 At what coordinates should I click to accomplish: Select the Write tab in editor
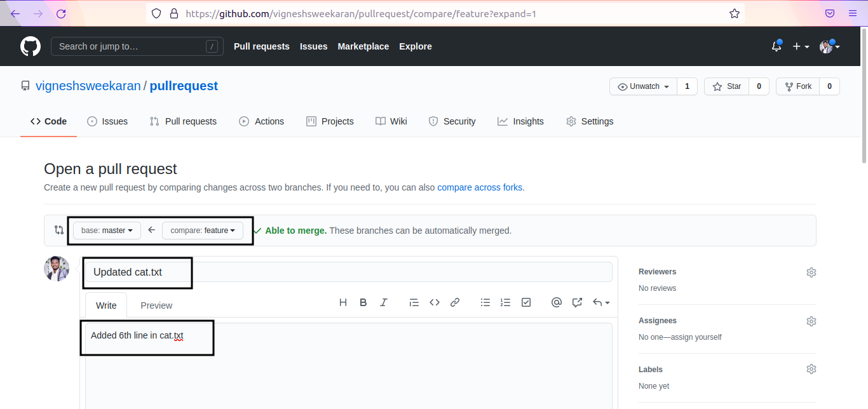pyautogui.click(x=106, y=305)
